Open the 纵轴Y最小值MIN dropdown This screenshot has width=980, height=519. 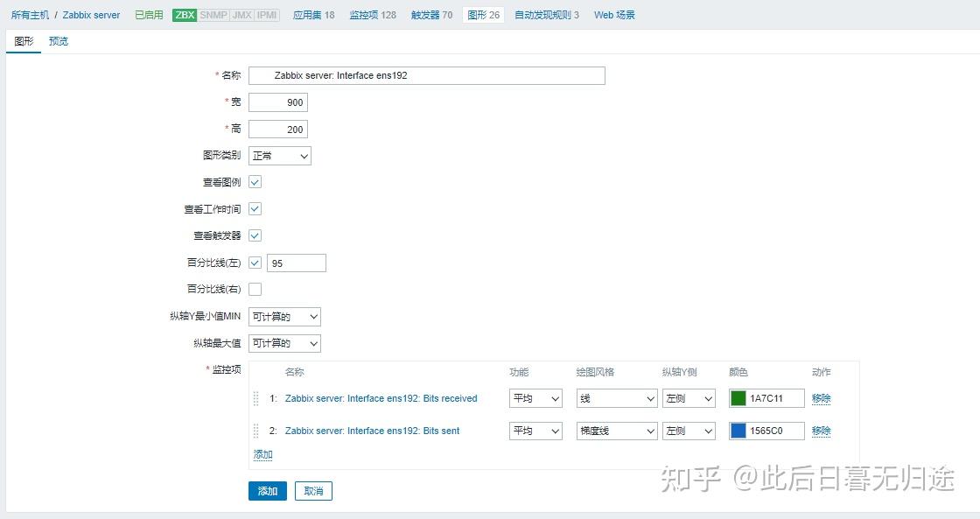tap(283, 316)
